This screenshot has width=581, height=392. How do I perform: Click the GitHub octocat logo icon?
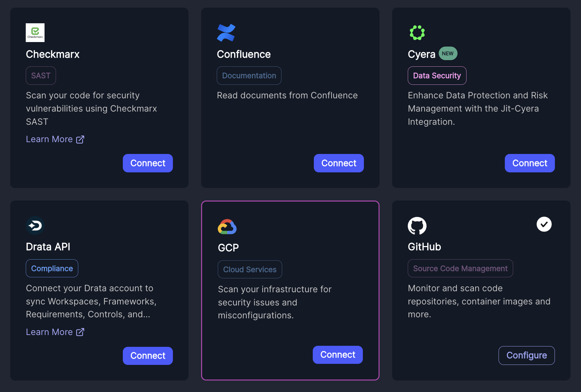point(417,226)
